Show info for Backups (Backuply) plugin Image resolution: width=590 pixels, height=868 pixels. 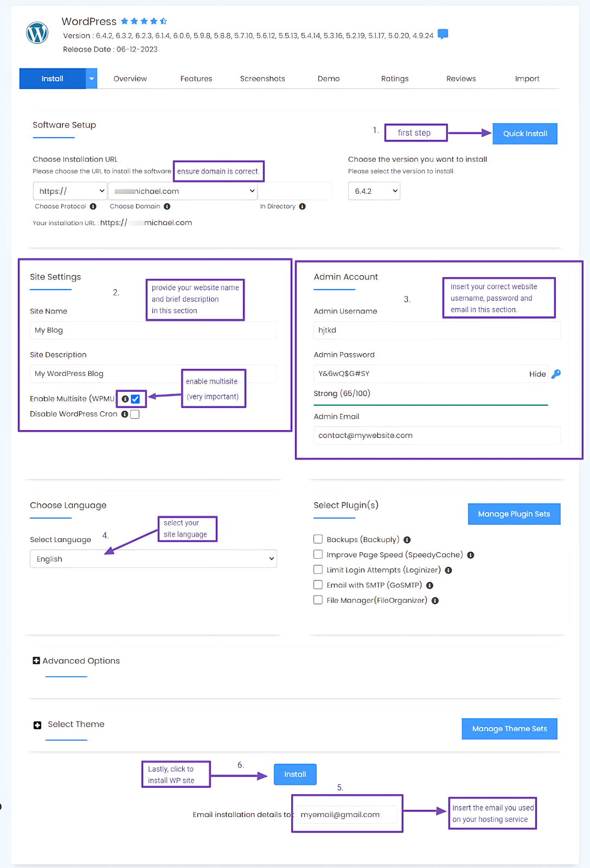407,540
